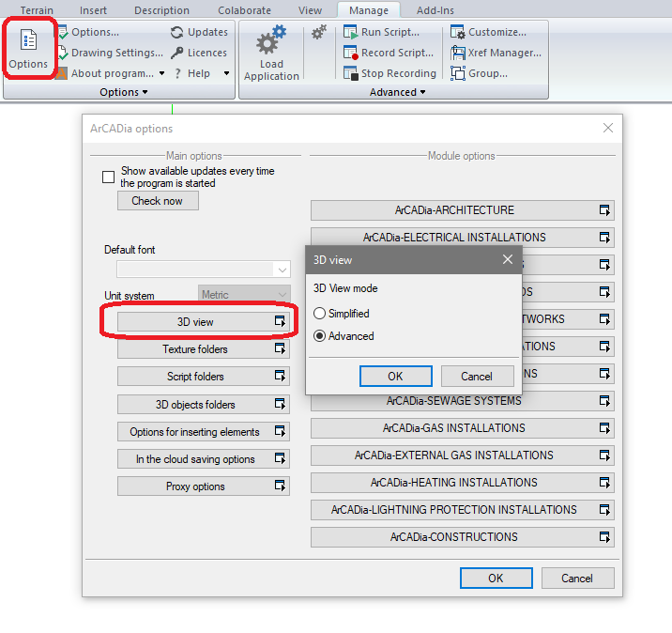Open ArCADia-EXTERNAL GAS INSTALLATIONS options
The image size is (672, 633).
(462, 455)
